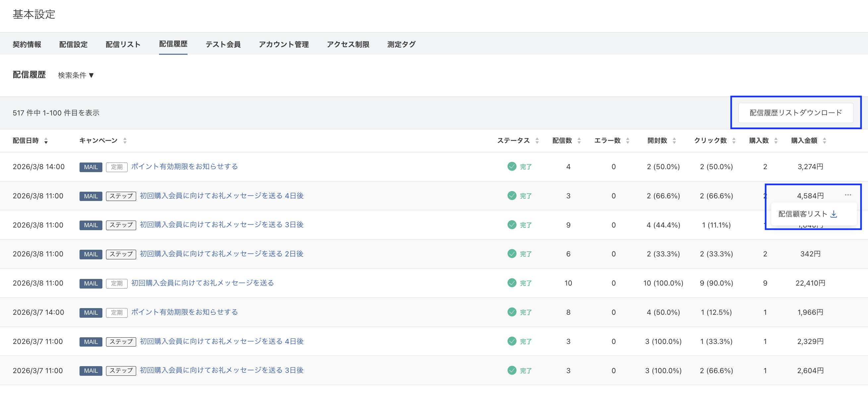
Task: Open the アカウント管理 tab
Action: coord(284,44)
